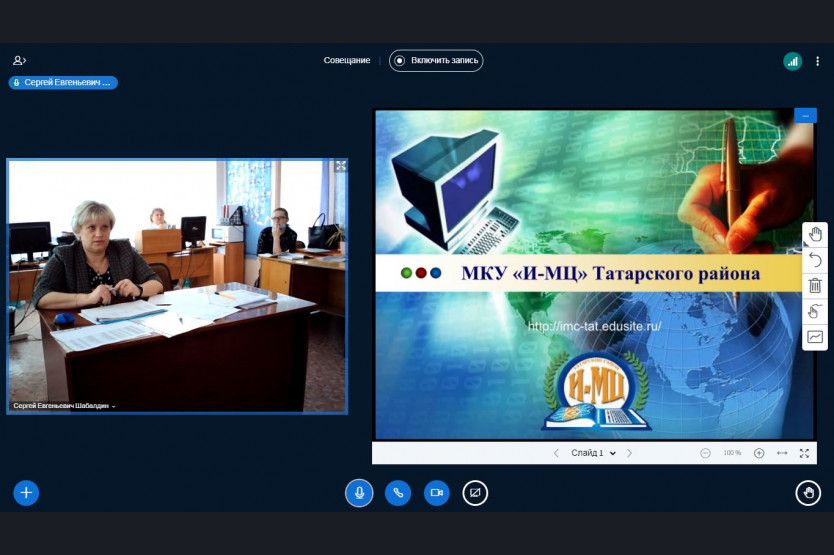The image size is (834, 555).
Task: Zoom in the presentation
Action: (759, 453)
